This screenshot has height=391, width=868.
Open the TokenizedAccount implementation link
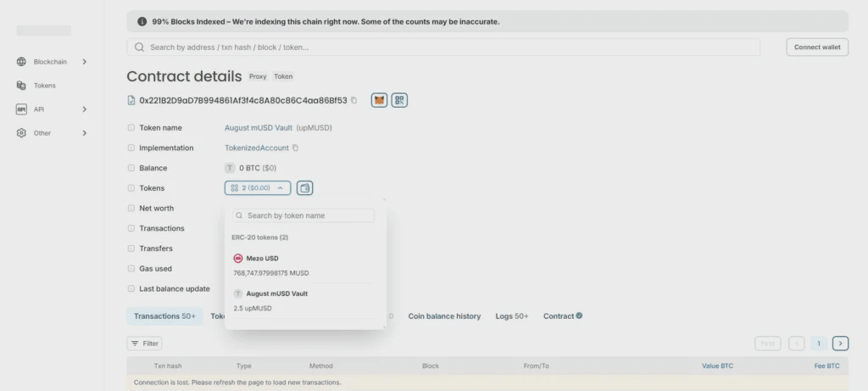(257, 148)
